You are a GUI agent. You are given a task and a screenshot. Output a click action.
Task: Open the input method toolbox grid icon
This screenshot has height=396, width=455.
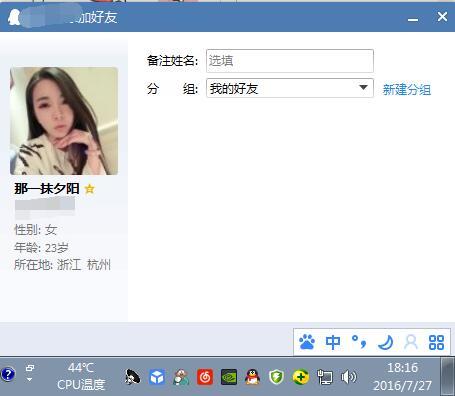click(x=436, y=342)
